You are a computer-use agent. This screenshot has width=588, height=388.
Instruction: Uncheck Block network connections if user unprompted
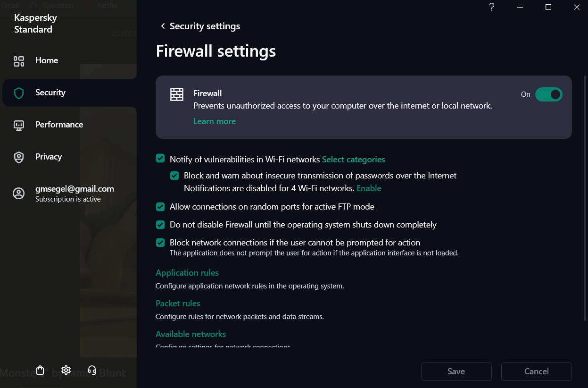pos(160,242)
